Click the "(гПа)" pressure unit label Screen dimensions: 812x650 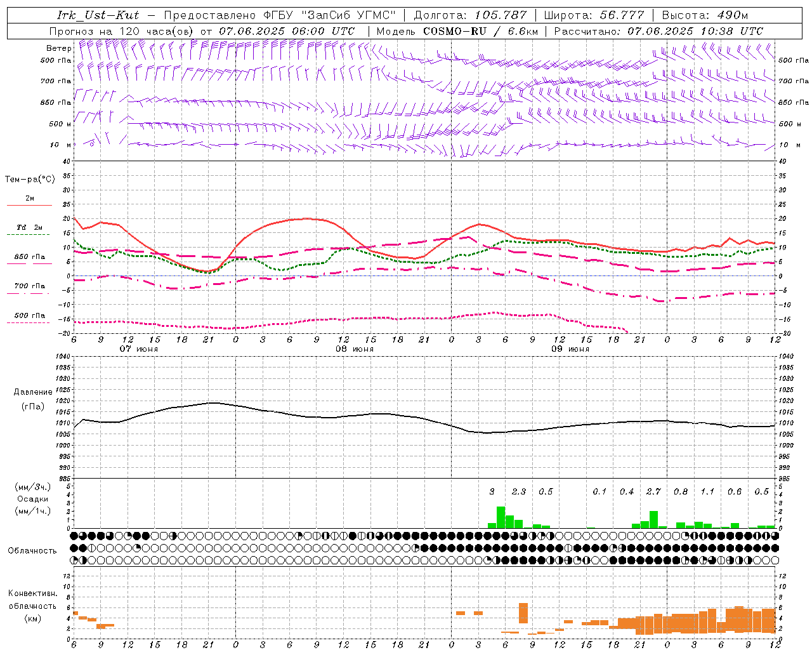tap(33, 407)
